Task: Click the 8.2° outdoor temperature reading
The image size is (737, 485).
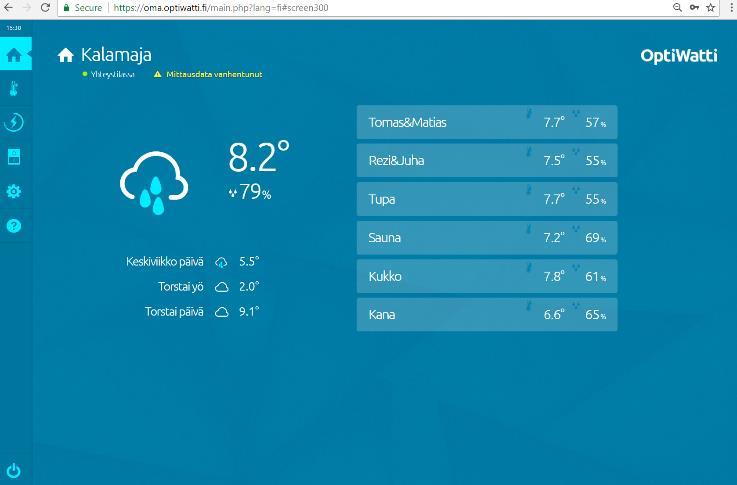Action: click(259, 157)
